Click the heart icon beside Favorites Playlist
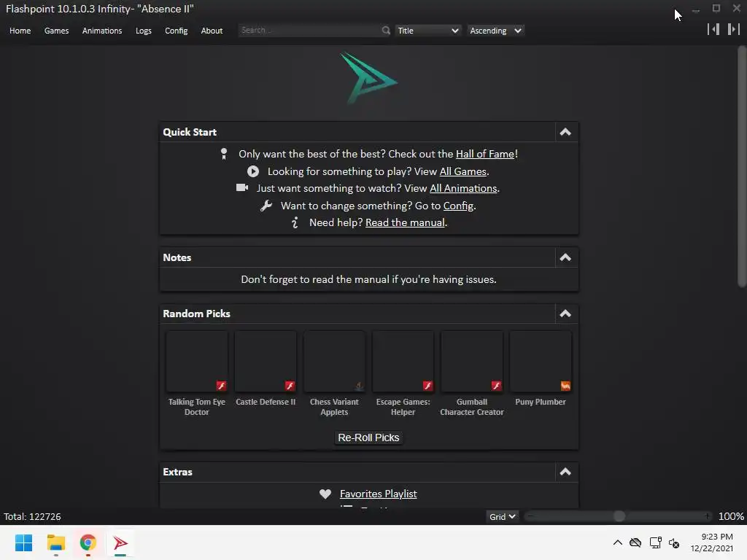The width and height of the screenshot is (747, 560). [x=325, y=494]
